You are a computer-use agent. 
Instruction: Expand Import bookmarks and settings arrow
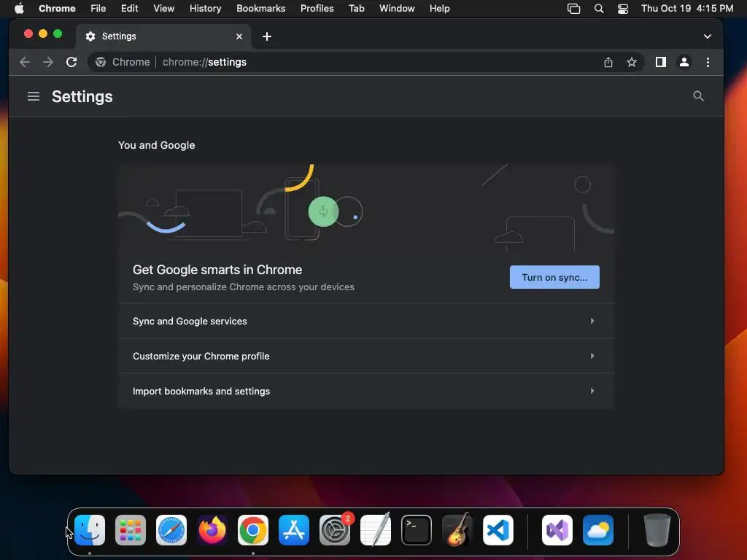coord(592,391)
